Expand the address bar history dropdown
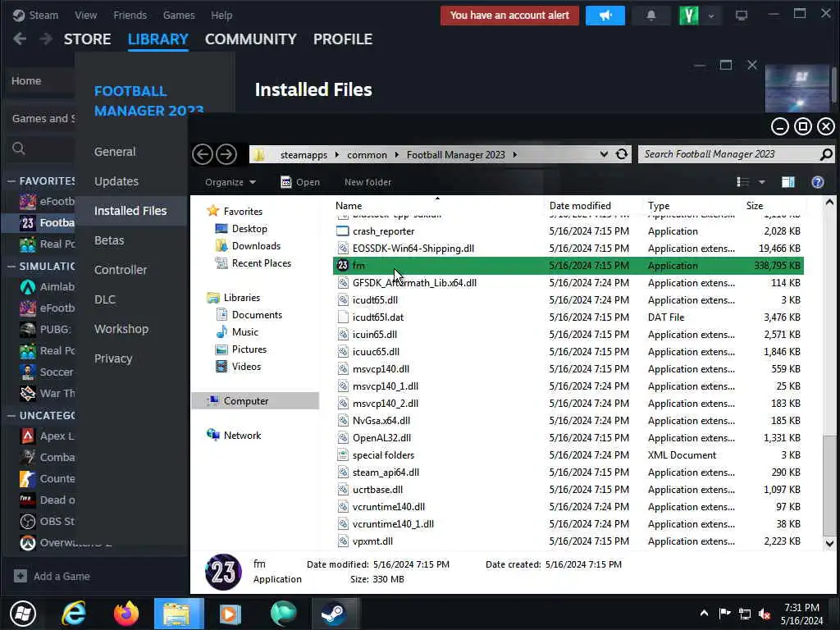This screenshot has width=840, height=630. click(604, 154)
